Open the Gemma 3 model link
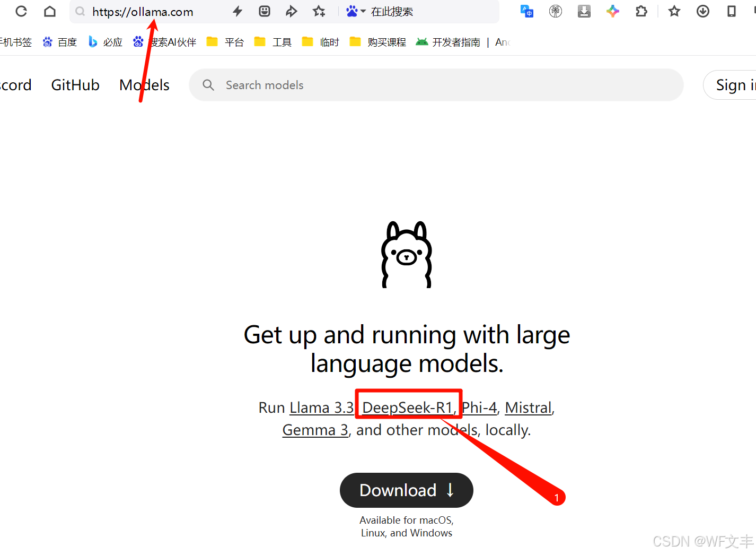Screen dimensions: 756x555 coord(315,430)
